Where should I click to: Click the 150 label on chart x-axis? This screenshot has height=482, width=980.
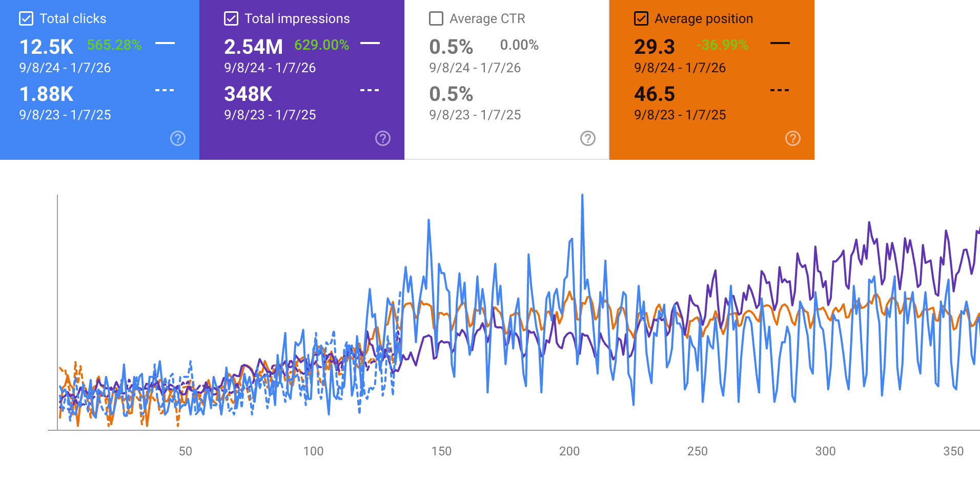point(441,451)
